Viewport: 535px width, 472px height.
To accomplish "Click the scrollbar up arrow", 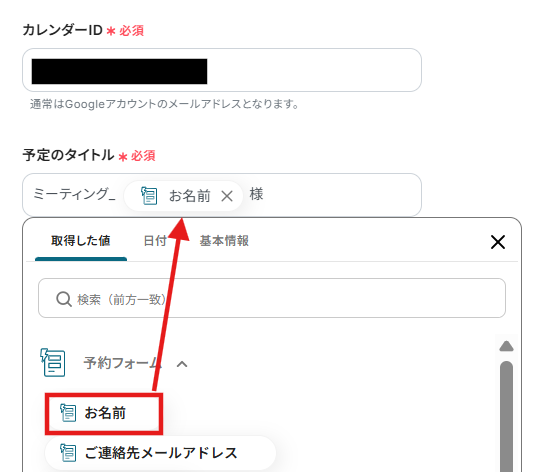I will 507,346.
